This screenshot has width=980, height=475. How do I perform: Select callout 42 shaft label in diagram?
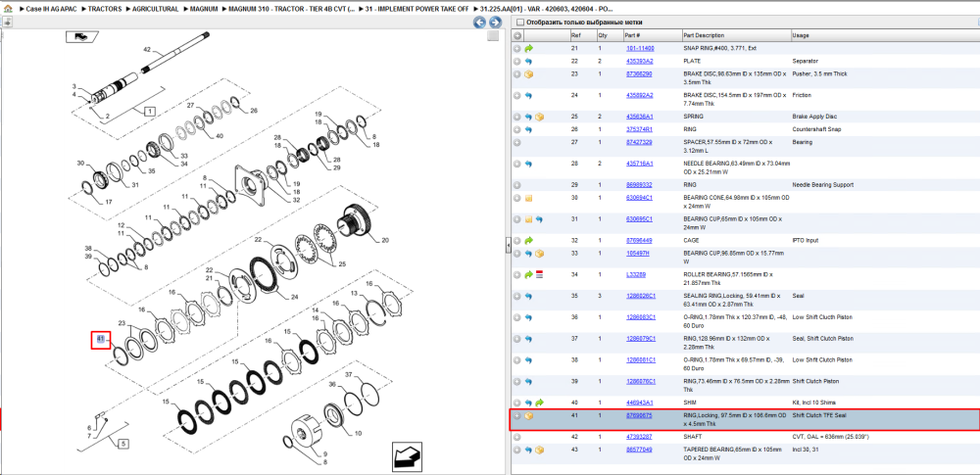(x=148, y=49)
